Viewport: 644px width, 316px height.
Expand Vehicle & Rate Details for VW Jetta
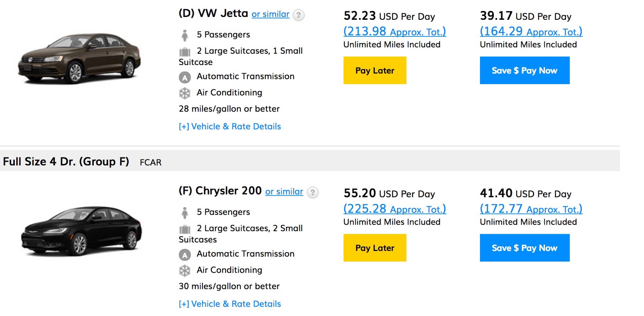229,126
